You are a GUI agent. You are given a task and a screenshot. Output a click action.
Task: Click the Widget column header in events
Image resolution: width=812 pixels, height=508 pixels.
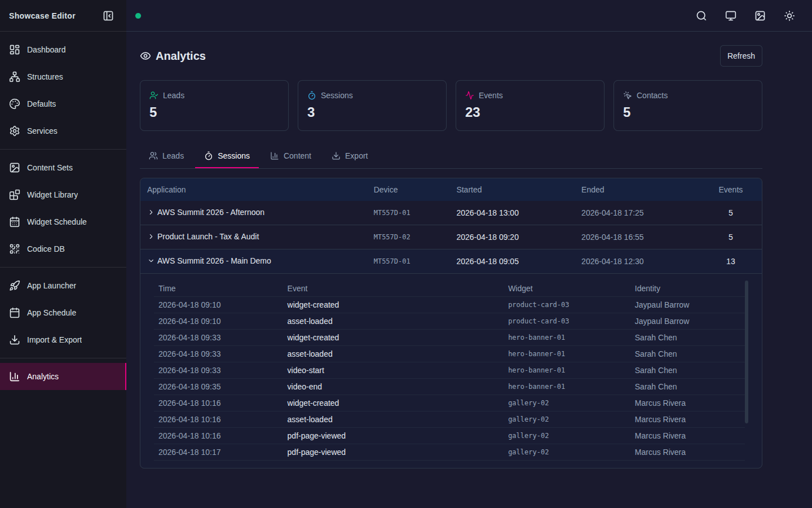520,288
